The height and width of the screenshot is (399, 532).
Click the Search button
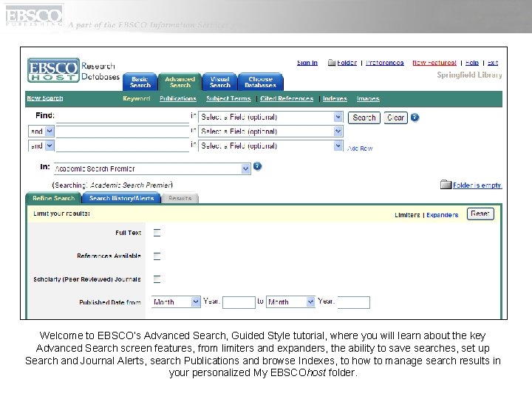(x=364, y=117)
